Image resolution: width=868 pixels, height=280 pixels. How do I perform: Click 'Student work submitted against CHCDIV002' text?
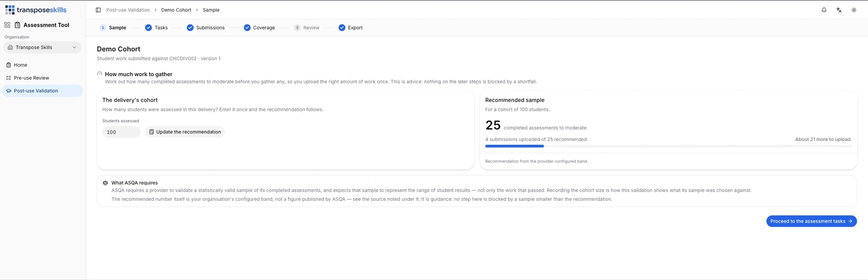coord(147,59)
